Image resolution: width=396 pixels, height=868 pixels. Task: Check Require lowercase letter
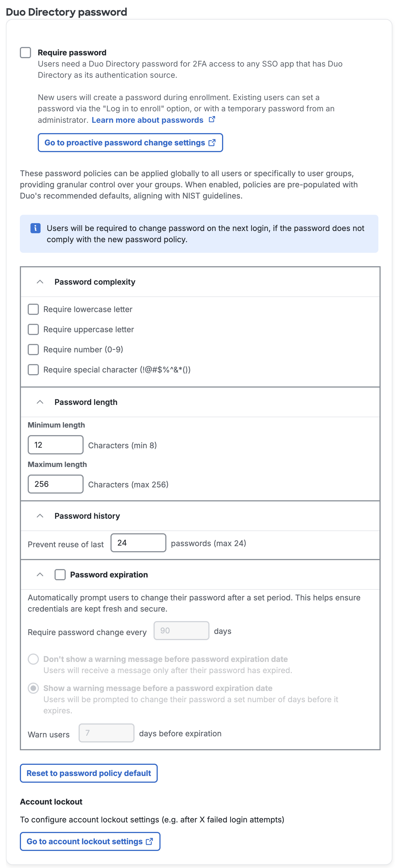[33, 309]
